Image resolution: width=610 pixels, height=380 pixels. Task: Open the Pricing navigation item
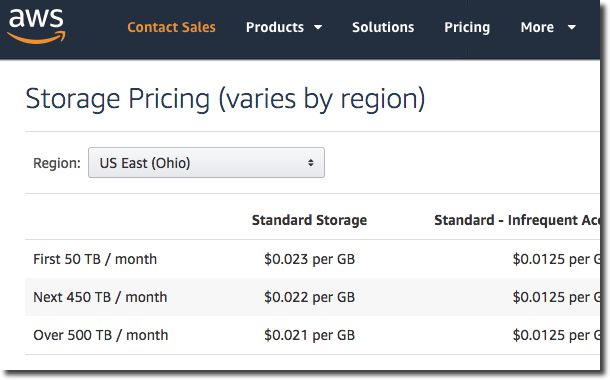467,27
